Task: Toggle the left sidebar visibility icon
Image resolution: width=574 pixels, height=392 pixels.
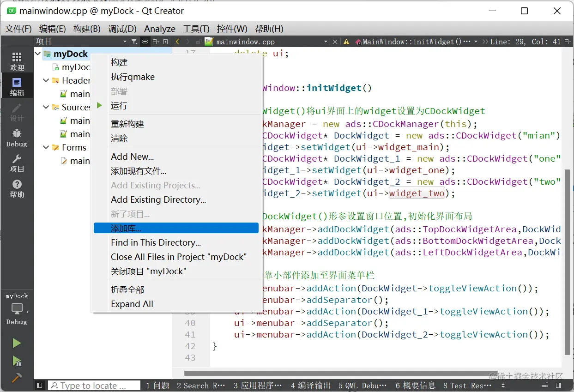Action: (40, 385)
